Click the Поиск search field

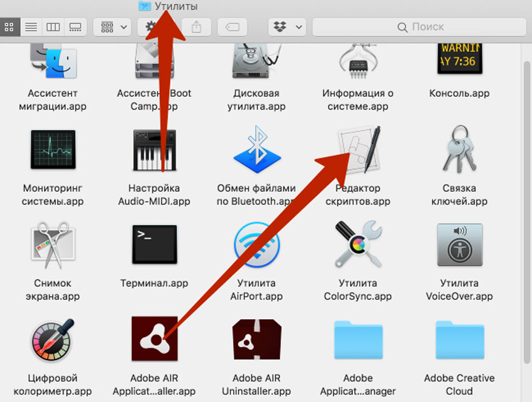[x=419, y=27]
